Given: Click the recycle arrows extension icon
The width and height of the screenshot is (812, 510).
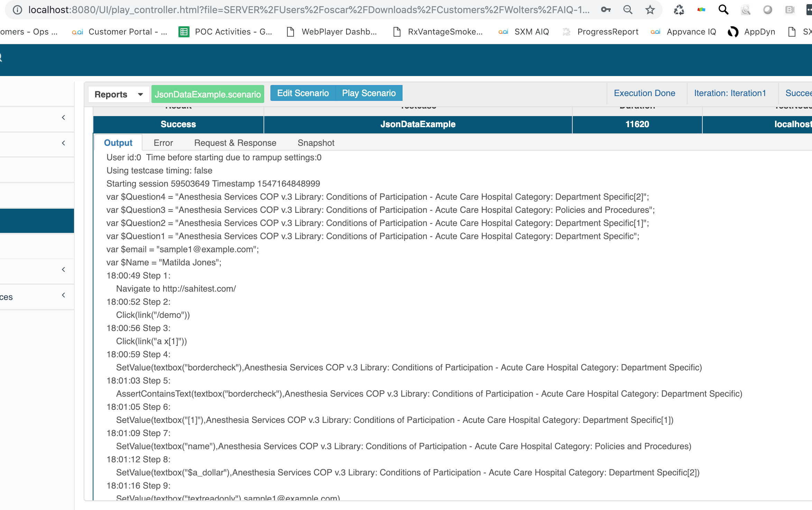Looking at the screenshot, I should coord(679,10).
